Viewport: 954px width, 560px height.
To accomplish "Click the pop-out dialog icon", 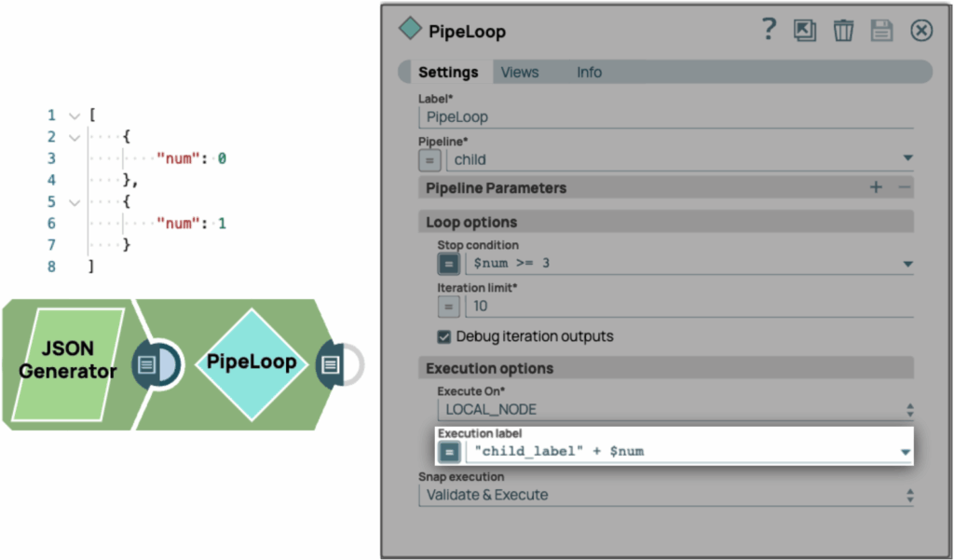I will [805, 31].
